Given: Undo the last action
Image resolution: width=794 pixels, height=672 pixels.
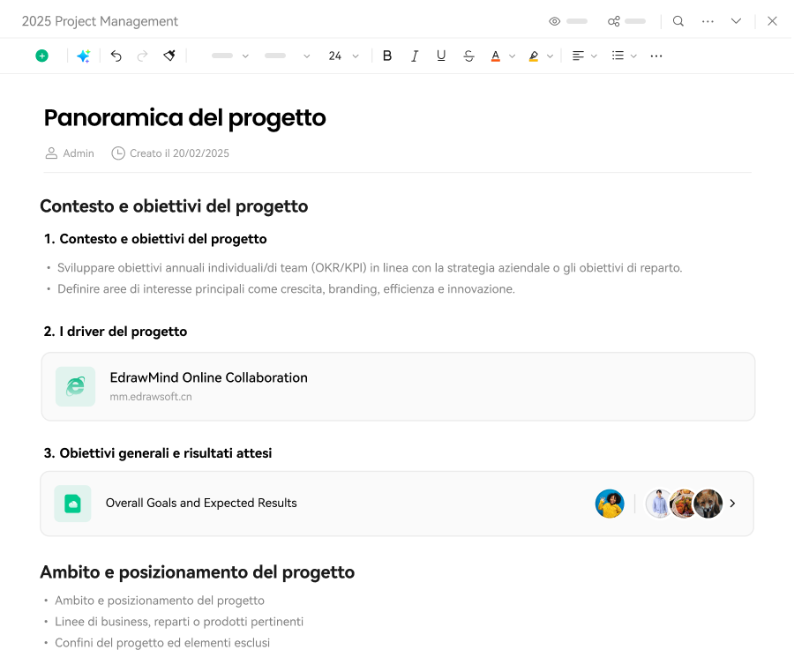Looking at the screenshot, I should click(x=116, y=56).
